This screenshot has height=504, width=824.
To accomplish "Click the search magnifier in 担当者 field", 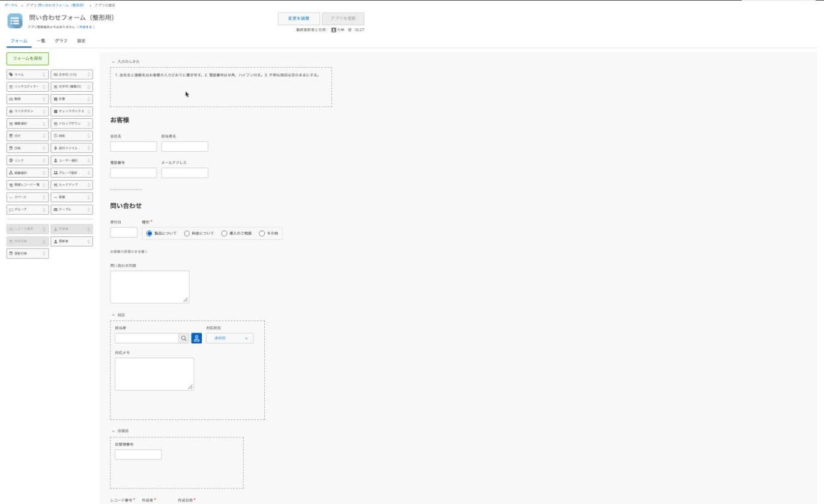I will (184, 338).
